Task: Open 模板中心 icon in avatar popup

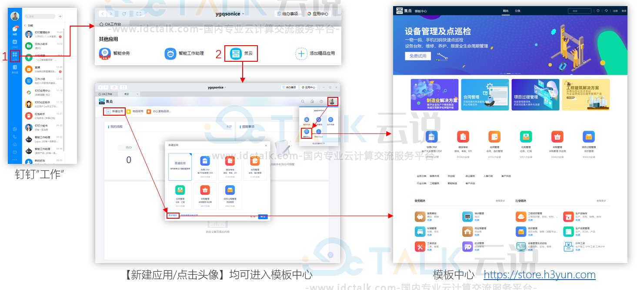Action: click(x=307, y=132)
